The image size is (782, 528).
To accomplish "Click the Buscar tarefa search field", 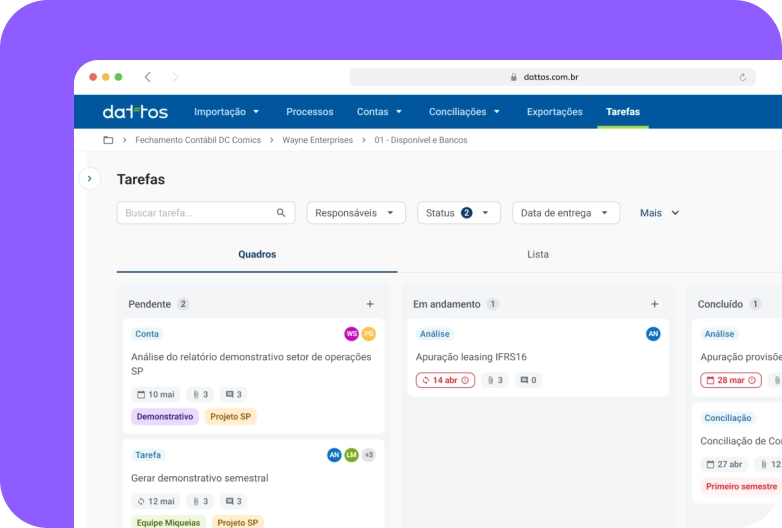I will click(x=206, y=213).
